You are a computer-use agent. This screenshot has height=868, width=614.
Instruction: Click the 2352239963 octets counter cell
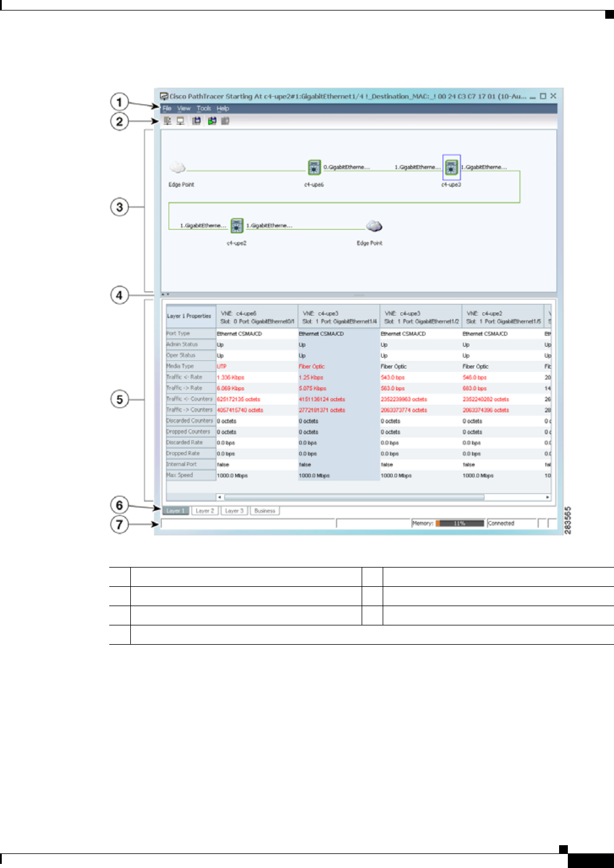tap(421, 399)
